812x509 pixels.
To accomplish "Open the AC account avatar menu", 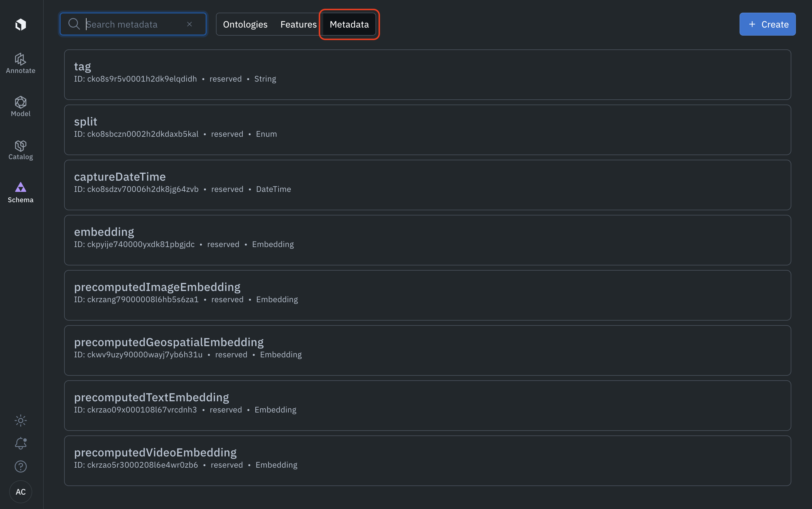I will [20, 492].
